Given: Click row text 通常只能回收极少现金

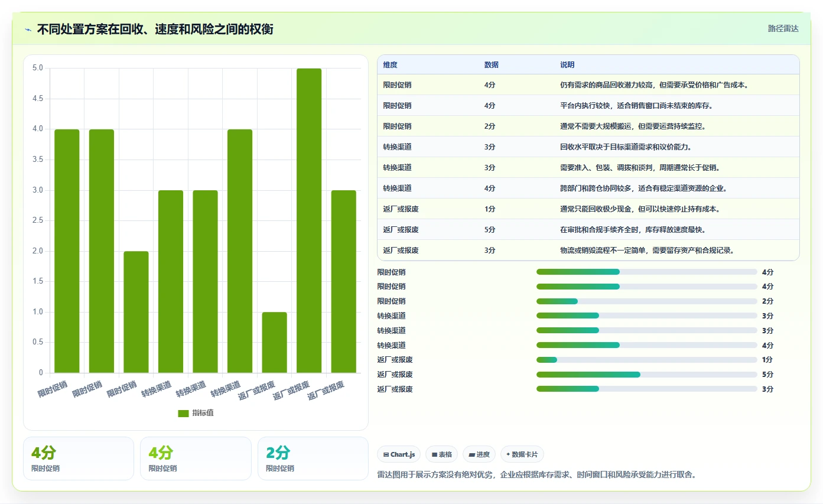Looking at the screenshot, I should click(x=596, y=209).
